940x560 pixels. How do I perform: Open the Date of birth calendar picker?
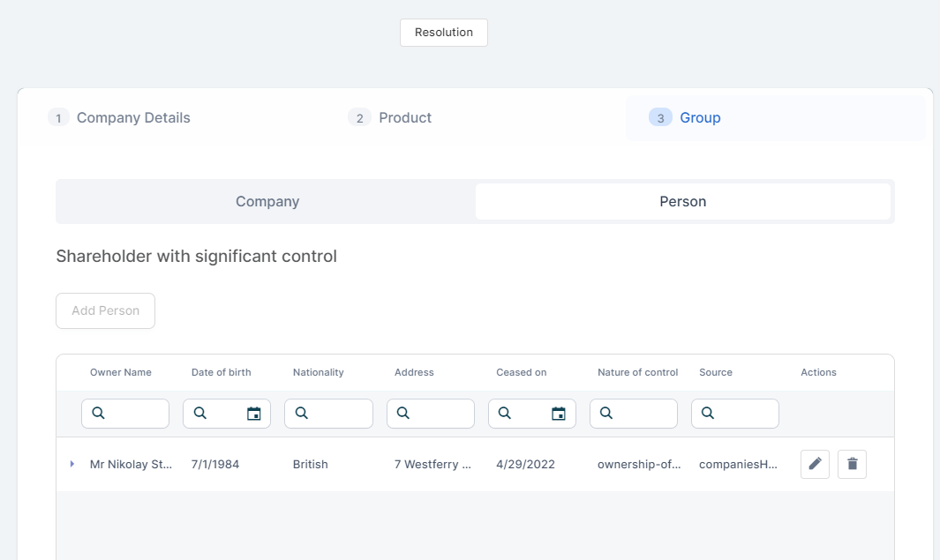point(254,414)
